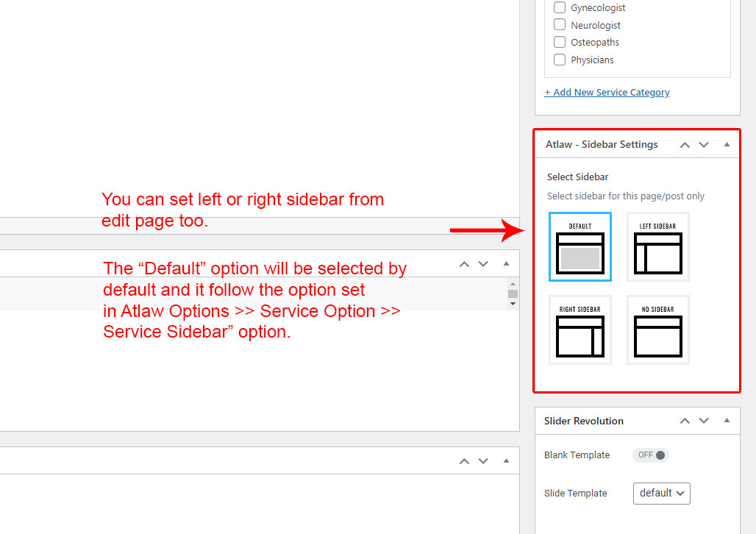
Task: Move Atlaw Sidebar Settings panel up
Action: [x=685, y=145]
